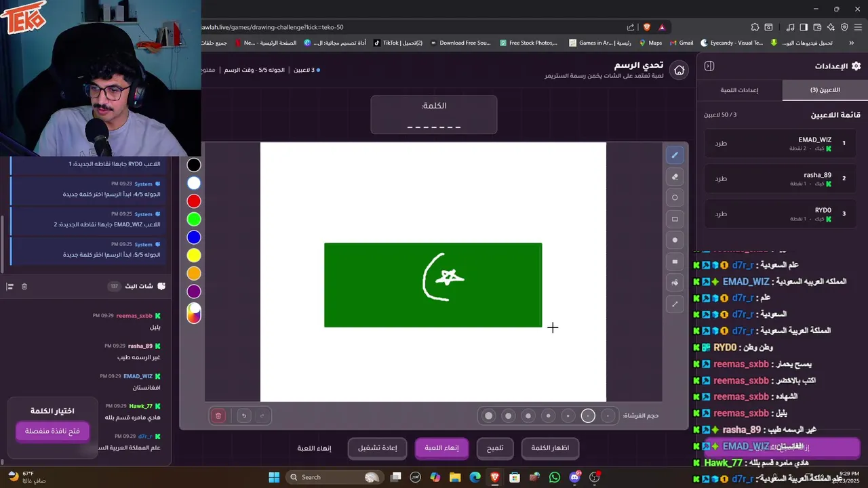Select the filled rectangle shape tool
Screen dimensions: 868x488
(675, 262)
